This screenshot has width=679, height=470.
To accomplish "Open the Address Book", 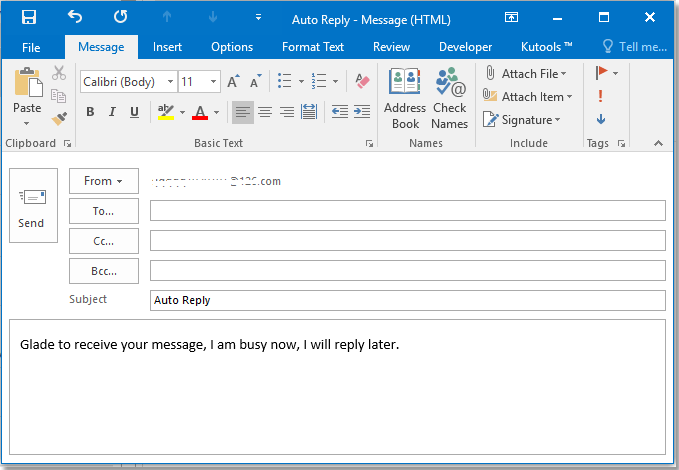I will coord(405,98).
